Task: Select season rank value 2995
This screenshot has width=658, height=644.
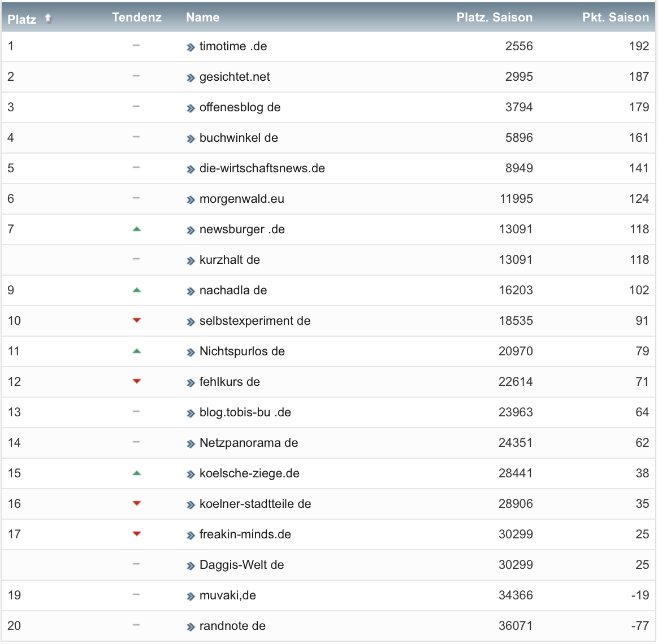Action: point(519,77)
